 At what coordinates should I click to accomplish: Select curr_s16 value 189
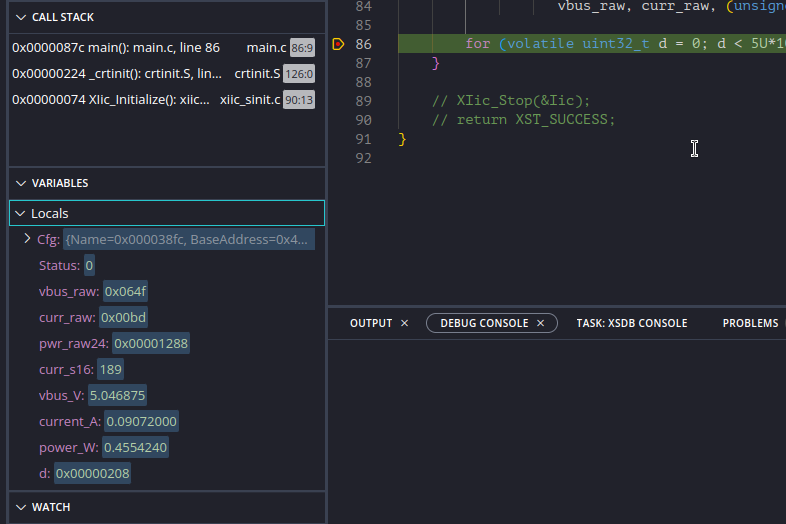[110, 370]
